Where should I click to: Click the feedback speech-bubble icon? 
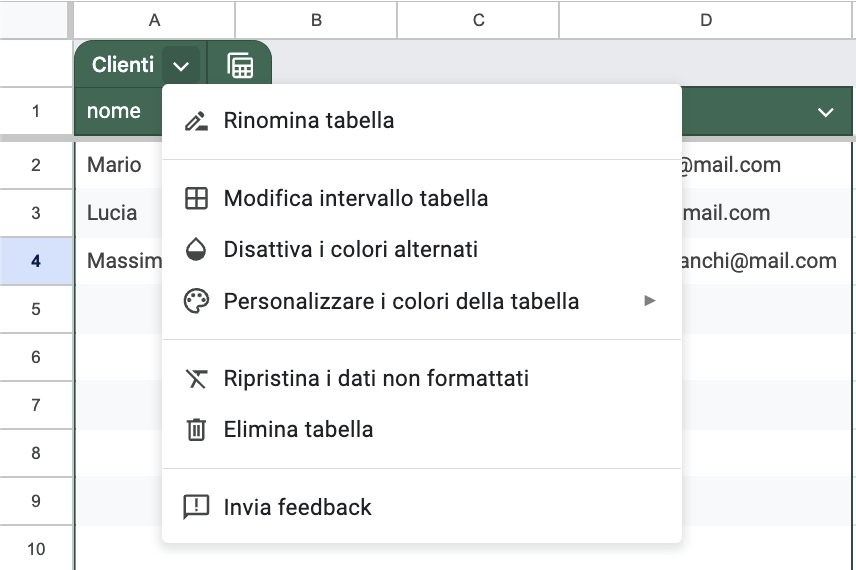[196, 507]
